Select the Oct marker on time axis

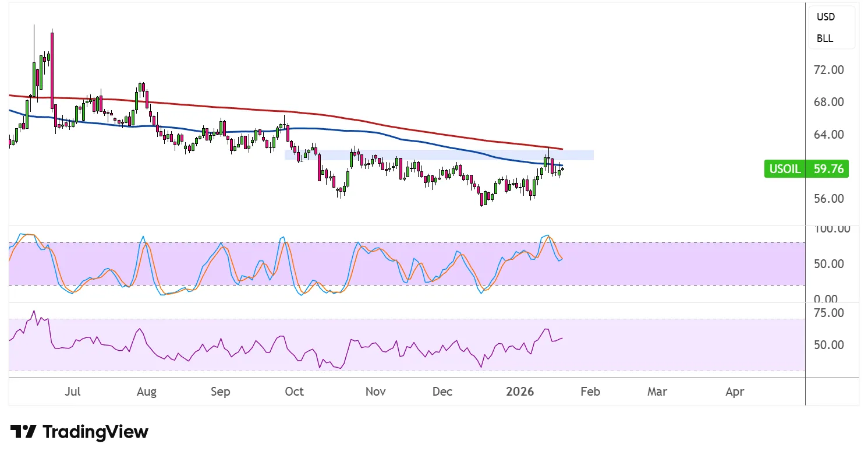(294, 392)
